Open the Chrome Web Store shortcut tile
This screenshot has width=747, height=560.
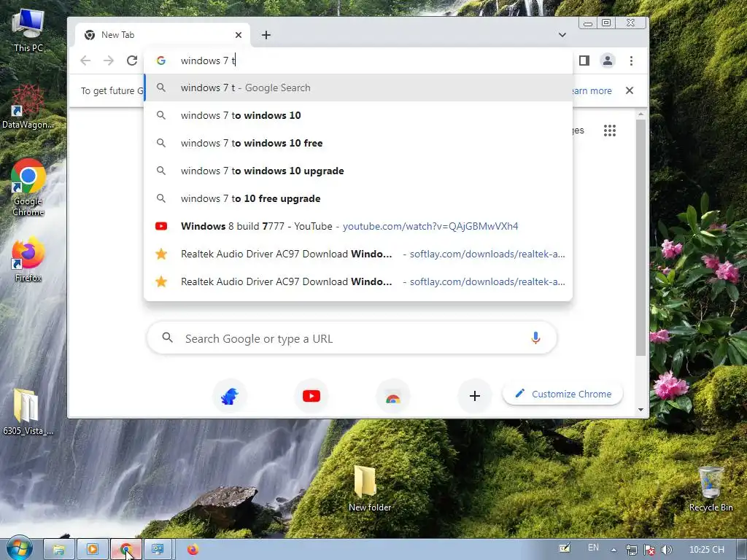coord(393,396)
